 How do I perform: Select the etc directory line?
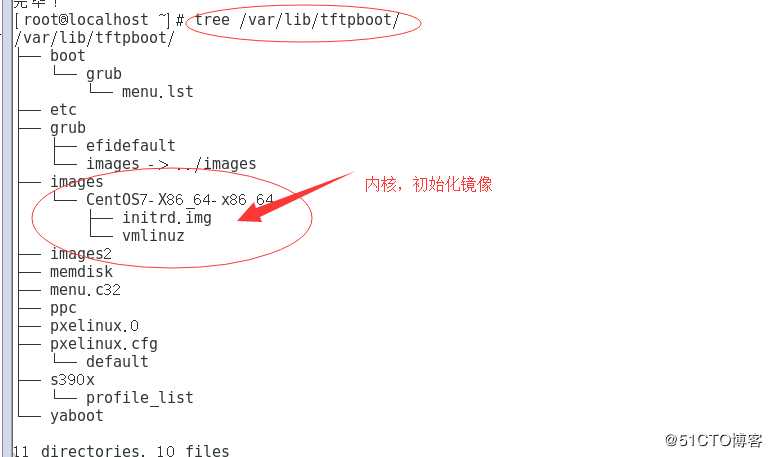pos(63,110)
